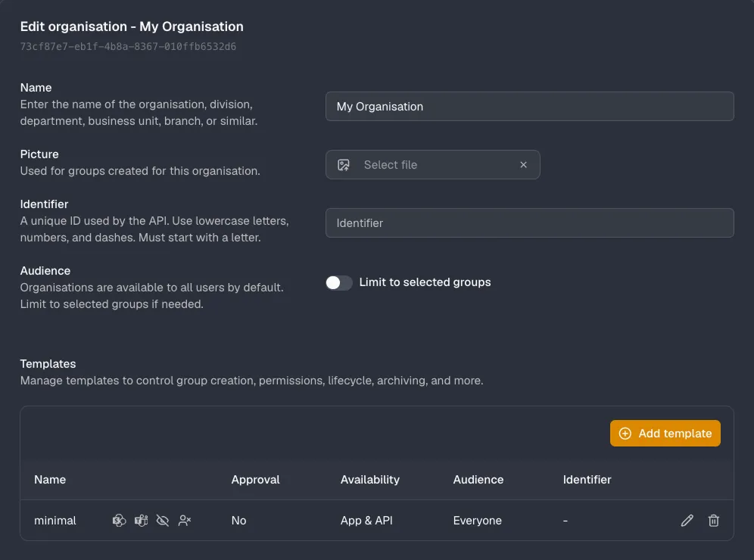Toggle the Limit to selected groups switch

pyautogui.click(x=339, y=282)
